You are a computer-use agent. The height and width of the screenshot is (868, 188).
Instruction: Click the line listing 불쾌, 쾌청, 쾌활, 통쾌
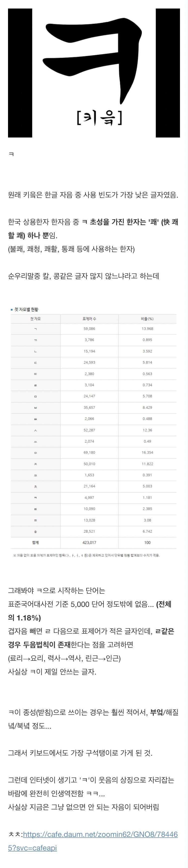pyautogui.click(x=71, y=249)
